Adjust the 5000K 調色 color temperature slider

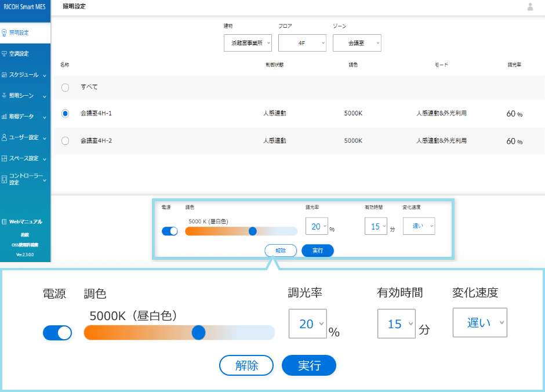click(199, 333)
